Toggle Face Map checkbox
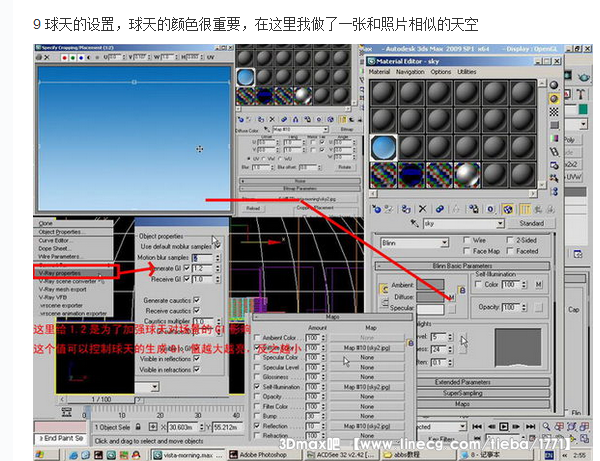Image resolution: width=600 pixels, height=461 pixels. tap(466, 251)
